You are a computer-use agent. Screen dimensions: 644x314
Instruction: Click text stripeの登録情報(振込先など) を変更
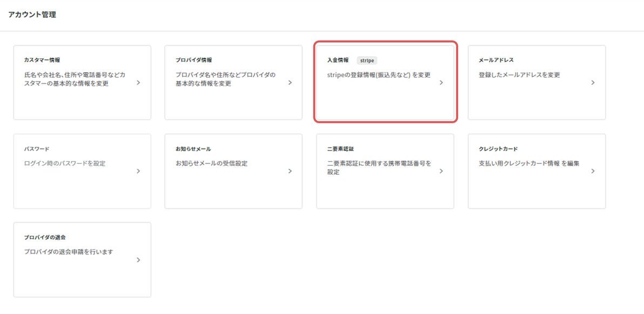coord(379,75)
